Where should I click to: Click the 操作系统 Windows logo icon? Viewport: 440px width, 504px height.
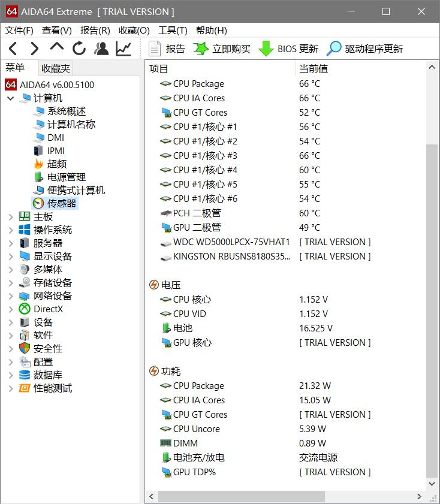click(25, 230)
